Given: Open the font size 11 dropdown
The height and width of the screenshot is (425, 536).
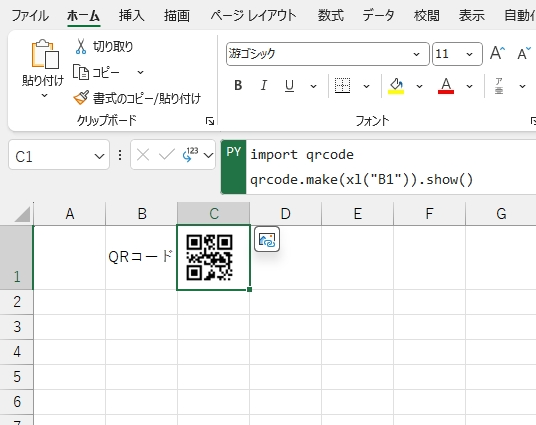Looking at the screenshot, I should point(469,54).
